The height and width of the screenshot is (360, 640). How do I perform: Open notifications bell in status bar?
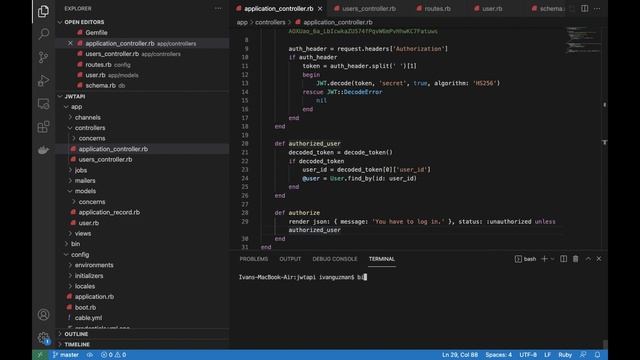(597, 355)
